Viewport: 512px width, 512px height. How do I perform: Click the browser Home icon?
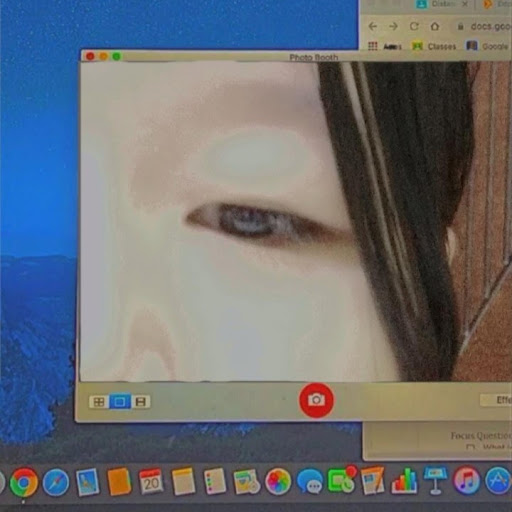(x=435, y=26)
